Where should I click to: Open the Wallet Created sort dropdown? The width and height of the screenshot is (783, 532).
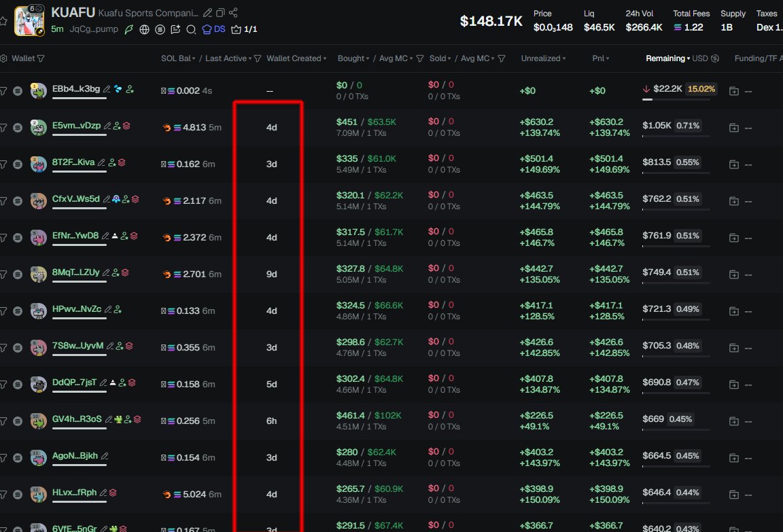click(x=296, y=58)
